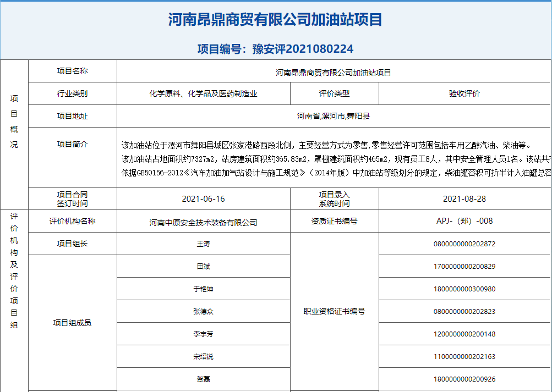Click the 资质证书编号 label cell
Image resolution: width=552 pixels, height=392 pixels.
click(335, 221)
